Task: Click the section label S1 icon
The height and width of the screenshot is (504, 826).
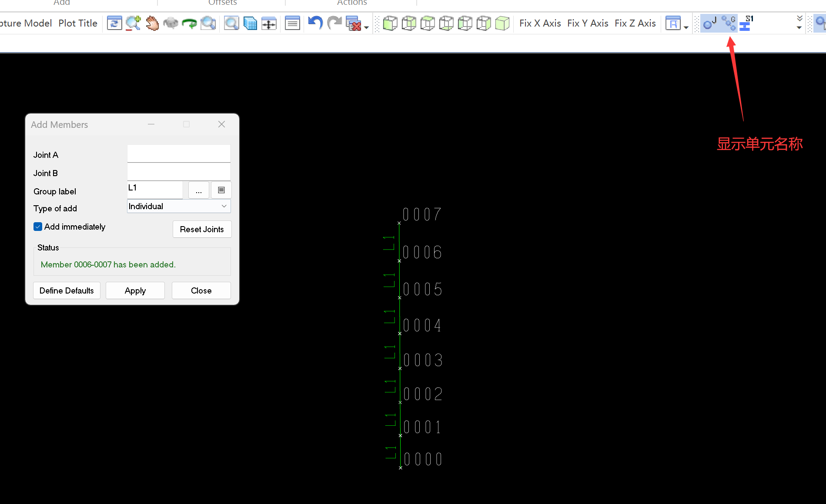Action: (746, 23)
